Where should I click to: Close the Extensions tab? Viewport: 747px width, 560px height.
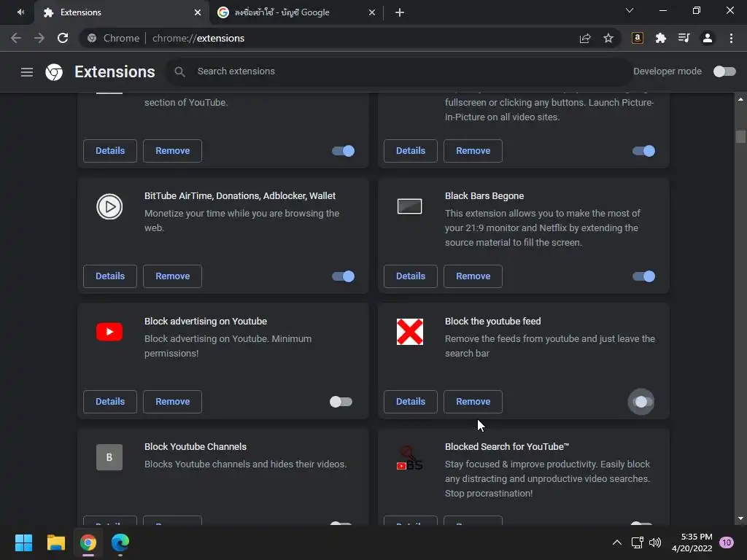click(198, 12)
